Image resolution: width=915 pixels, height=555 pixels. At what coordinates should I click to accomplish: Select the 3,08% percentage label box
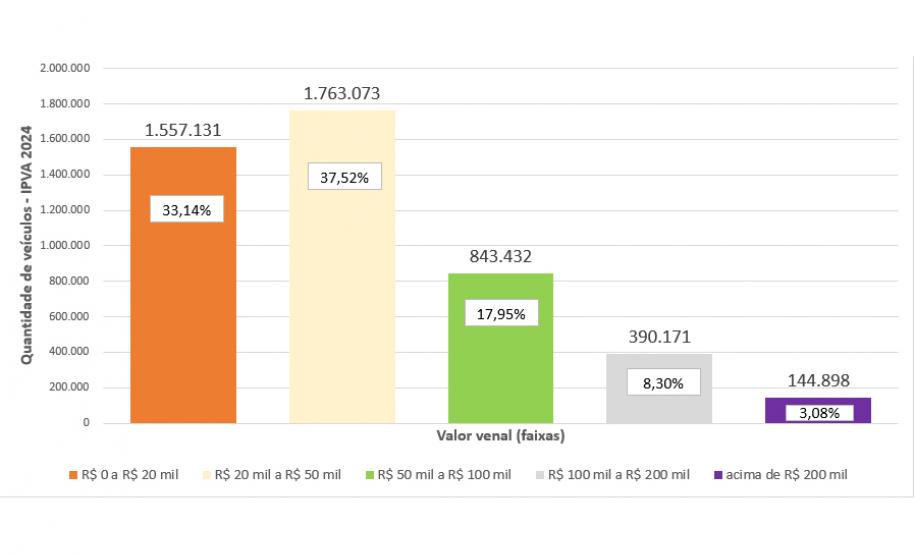[819, 412]
